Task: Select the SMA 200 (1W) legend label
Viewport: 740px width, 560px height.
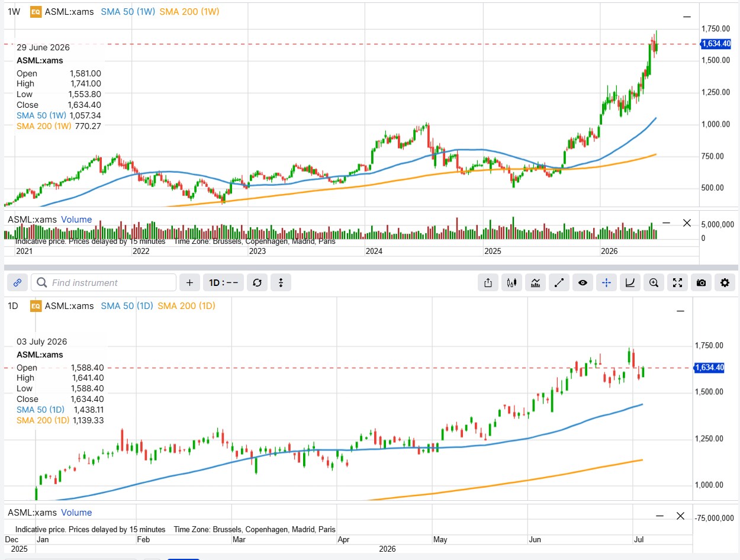Action: point(189,11)
